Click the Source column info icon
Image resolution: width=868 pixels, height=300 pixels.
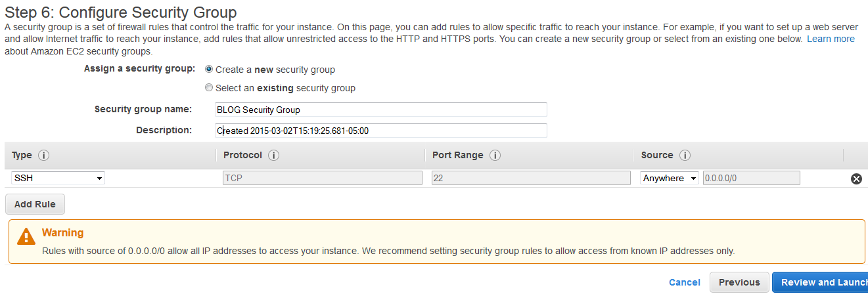[x=685, y=156]
